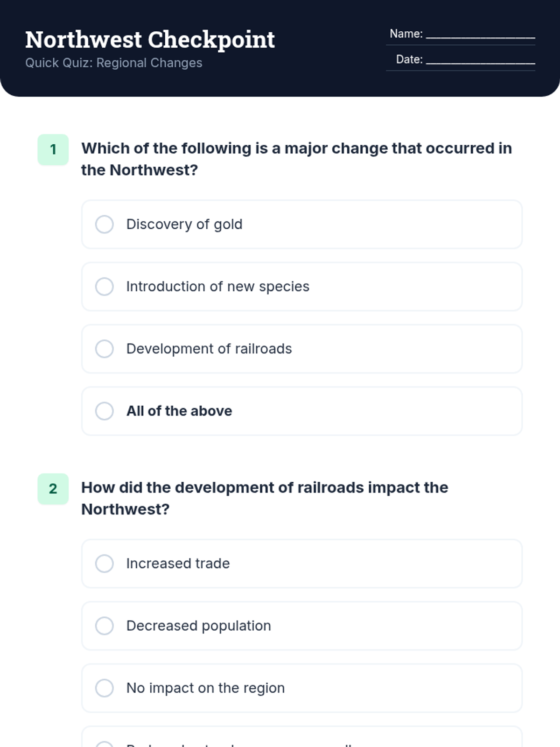This screenshot has height=747, width=560.
Task: Select the 'Discovery of gold' radio button
Action: (x=105, y=224)
